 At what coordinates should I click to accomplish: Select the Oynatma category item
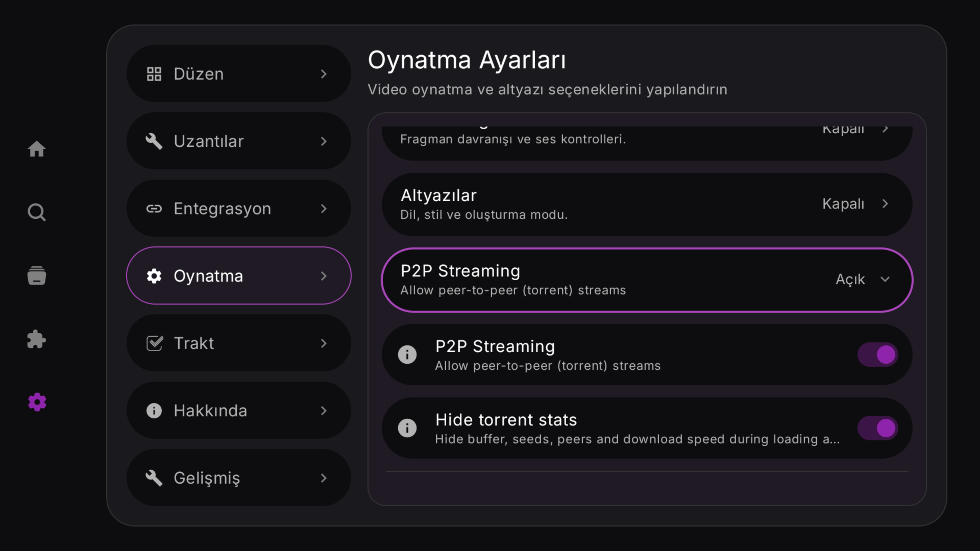[x=239, y=276]
